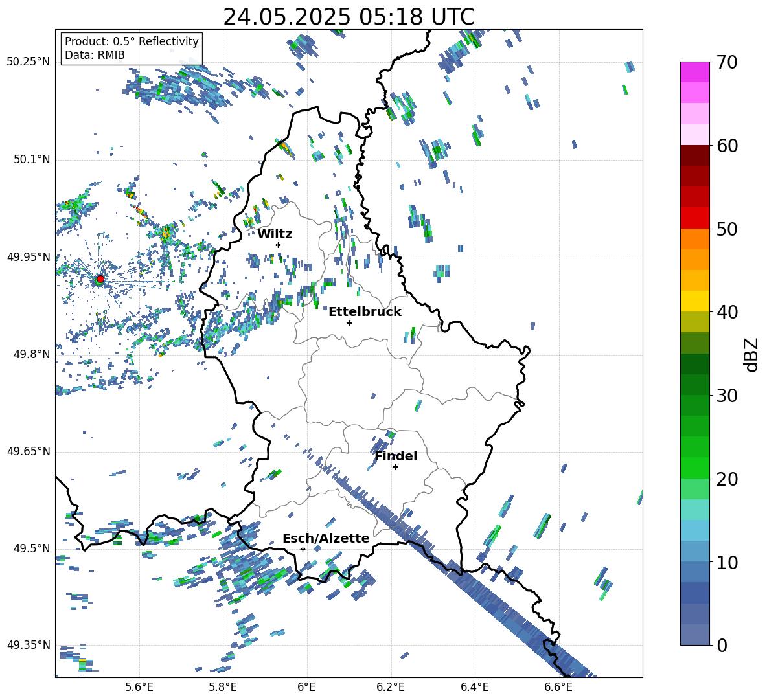Click the 50.1°N latitude label
This screenshot has width=767, height=700.
point(31,159)
